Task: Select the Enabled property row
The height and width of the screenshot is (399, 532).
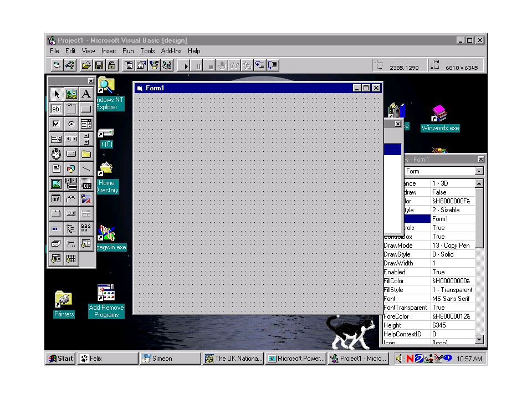Action: tap(429, 272)
